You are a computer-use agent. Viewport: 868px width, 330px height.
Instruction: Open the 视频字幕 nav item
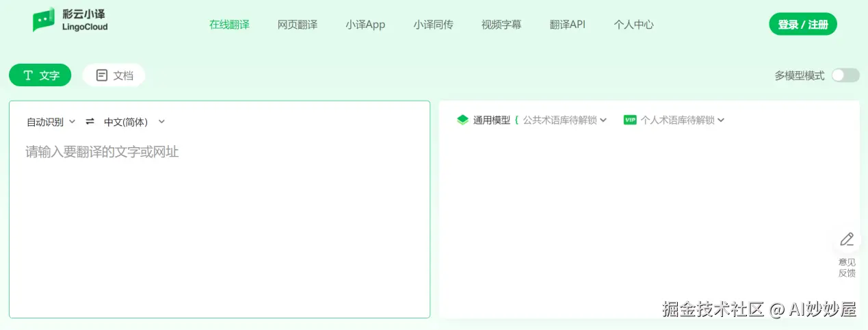pyautogui.click(x=501, y=25)
